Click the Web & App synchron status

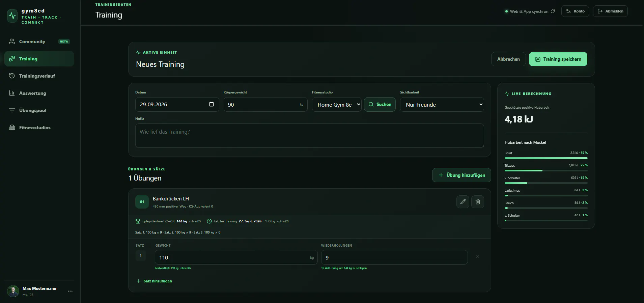[529, 11]
